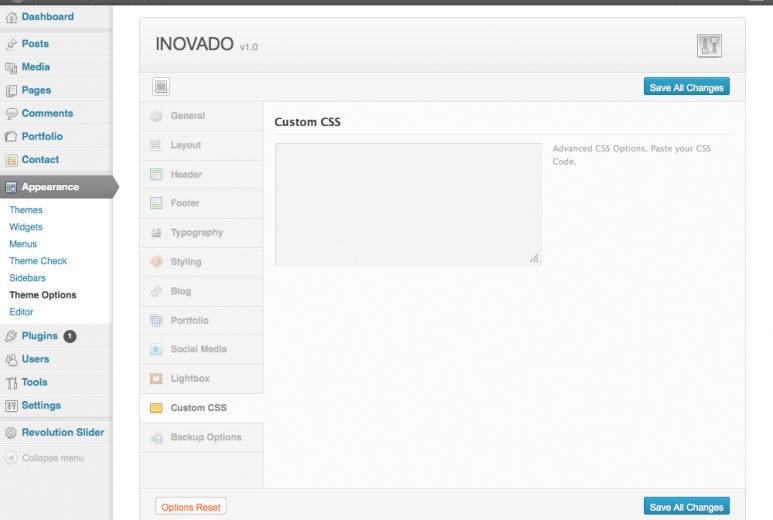Screen dimensions: 773x520
Task: Click the Options Reset button
Action: click(x=191, y=507)
